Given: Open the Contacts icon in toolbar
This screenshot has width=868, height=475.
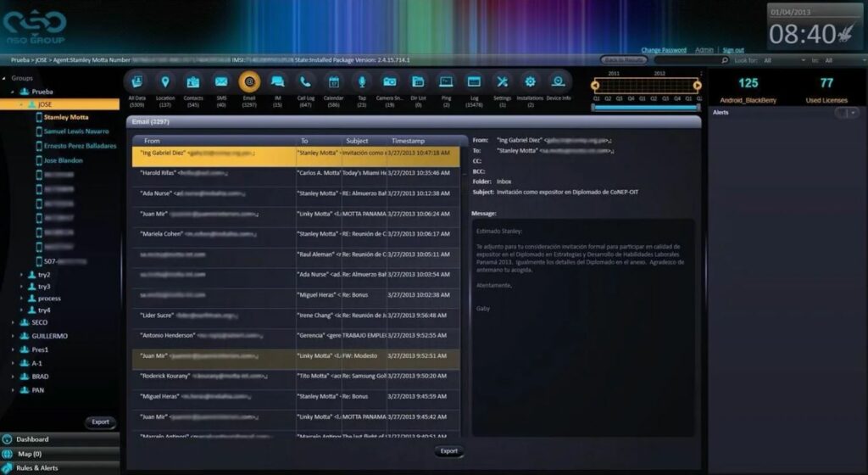Looking at the screenshot, I should [x=192, y=82].
